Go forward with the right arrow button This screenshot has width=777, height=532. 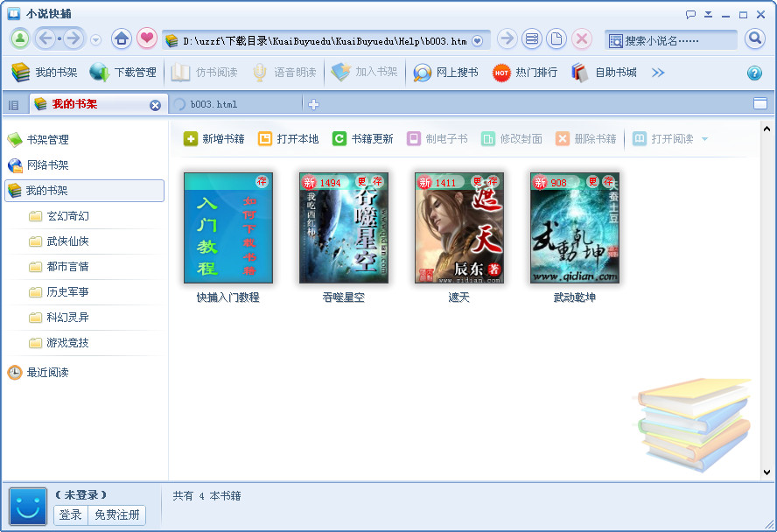pyautogui.click(x=73, y=38)
